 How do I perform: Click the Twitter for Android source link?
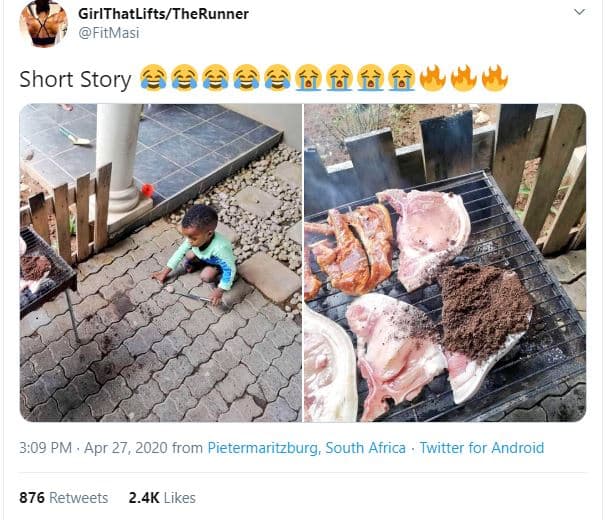click(x=482, y=447)
